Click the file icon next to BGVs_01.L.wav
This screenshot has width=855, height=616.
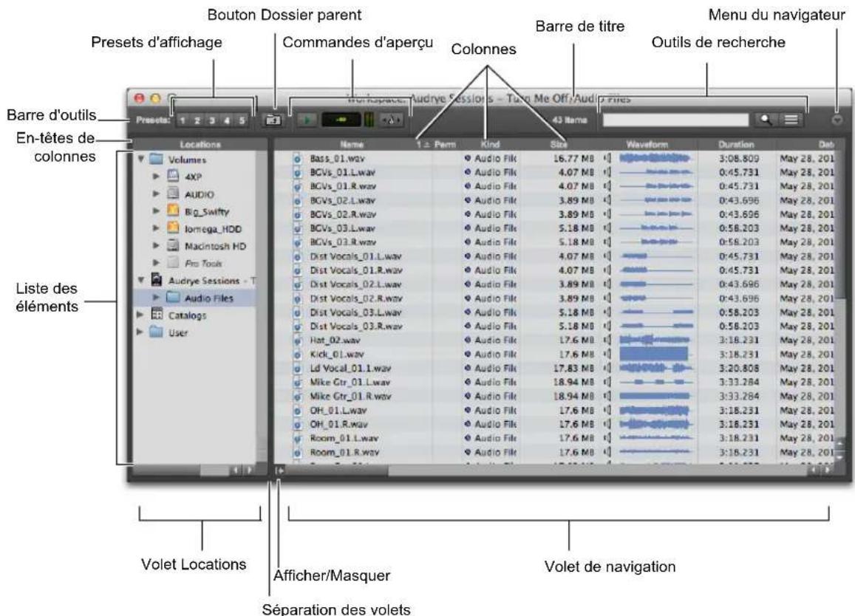coord(297,173)
